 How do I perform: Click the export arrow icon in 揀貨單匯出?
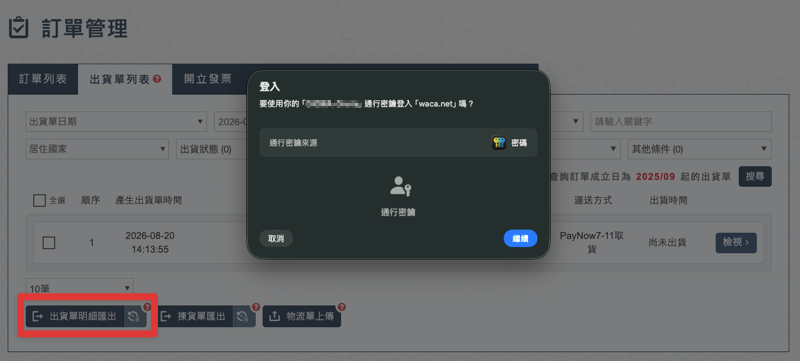166,317
